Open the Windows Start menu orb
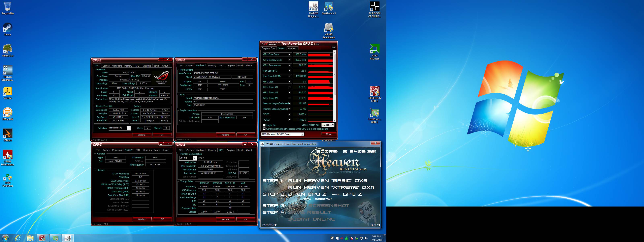 click(5, 238)
